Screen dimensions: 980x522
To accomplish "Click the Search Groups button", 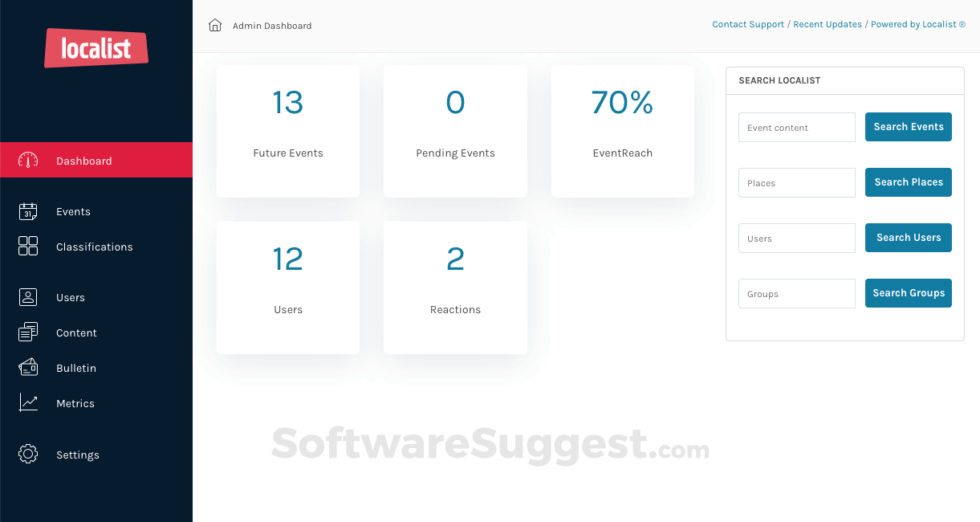I will pyautogui.click(x=908, y=293).
